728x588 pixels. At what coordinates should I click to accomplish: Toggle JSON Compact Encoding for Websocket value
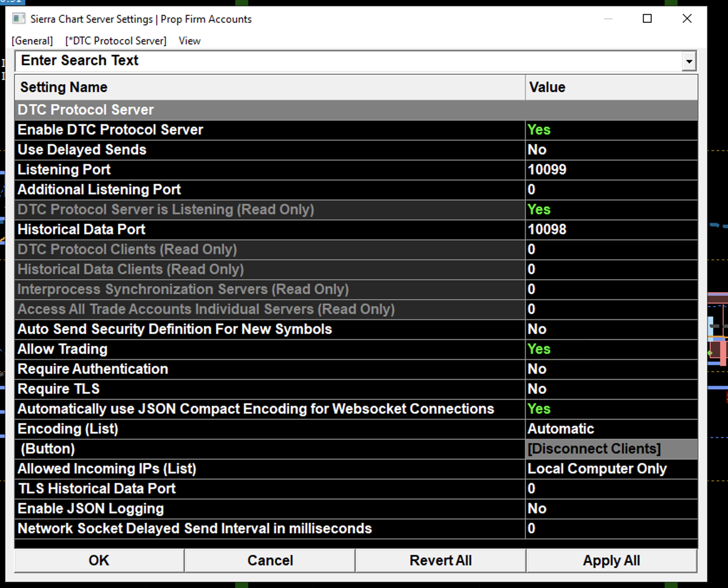[x=612, y=409]
